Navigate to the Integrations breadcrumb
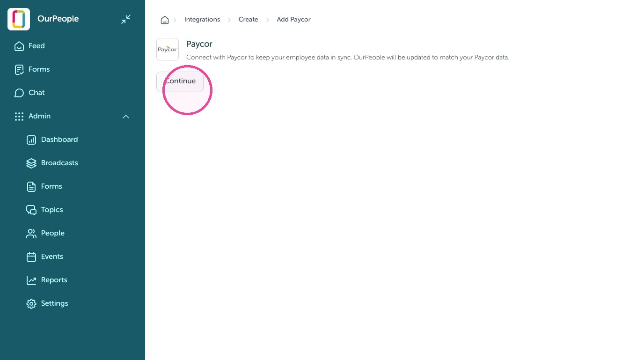Image resolution: width=644 pixels, height=360 pixels. click(202, 20)
